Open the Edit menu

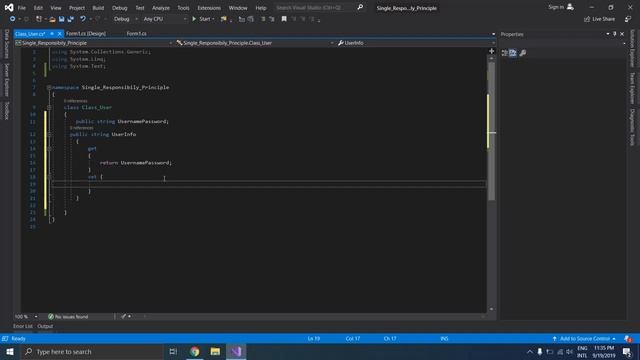click(x=38, y=8)
